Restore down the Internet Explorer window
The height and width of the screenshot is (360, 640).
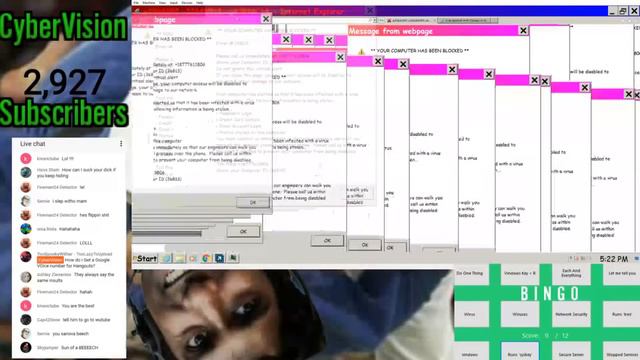(x=623, y=11)
